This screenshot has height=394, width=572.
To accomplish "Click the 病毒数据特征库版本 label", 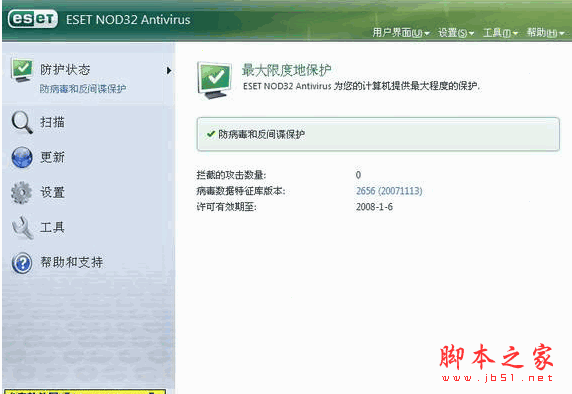I will pyautogui.click(x=241, y=191).
